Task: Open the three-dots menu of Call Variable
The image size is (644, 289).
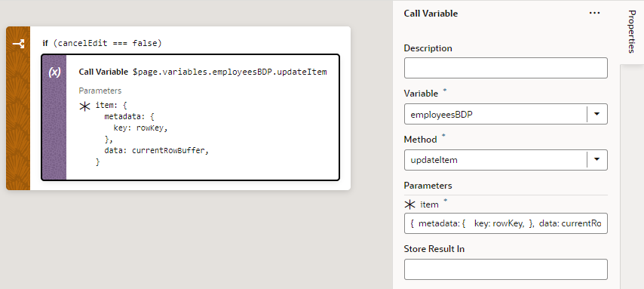Action: point(594,13)
